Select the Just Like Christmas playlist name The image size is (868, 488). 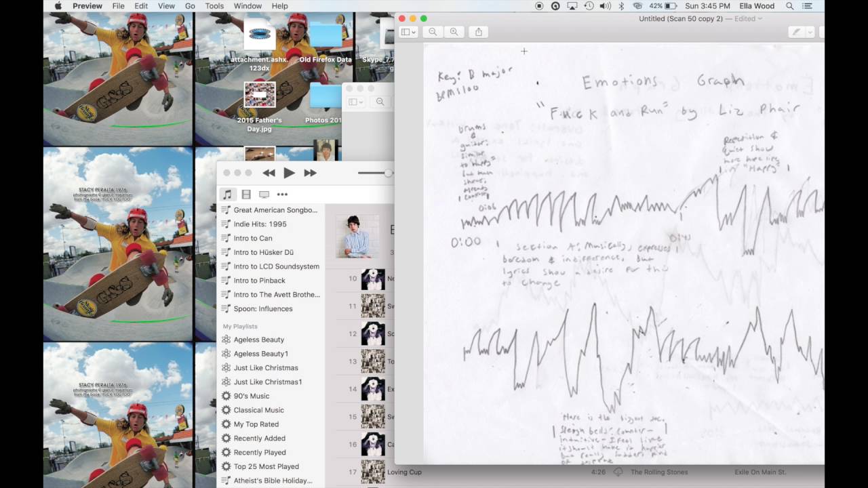(266, 368)
